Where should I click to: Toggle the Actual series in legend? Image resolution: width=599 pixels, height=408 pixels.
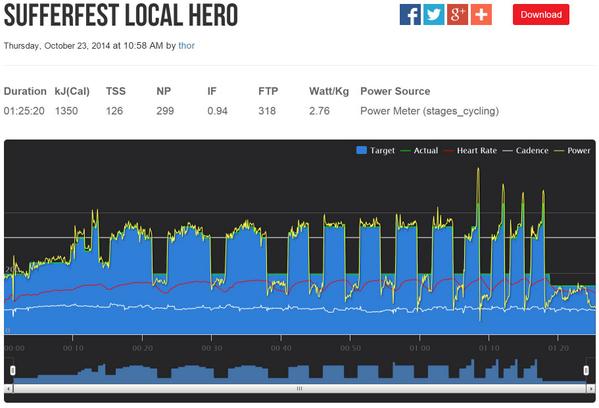(x=419, y=151)
